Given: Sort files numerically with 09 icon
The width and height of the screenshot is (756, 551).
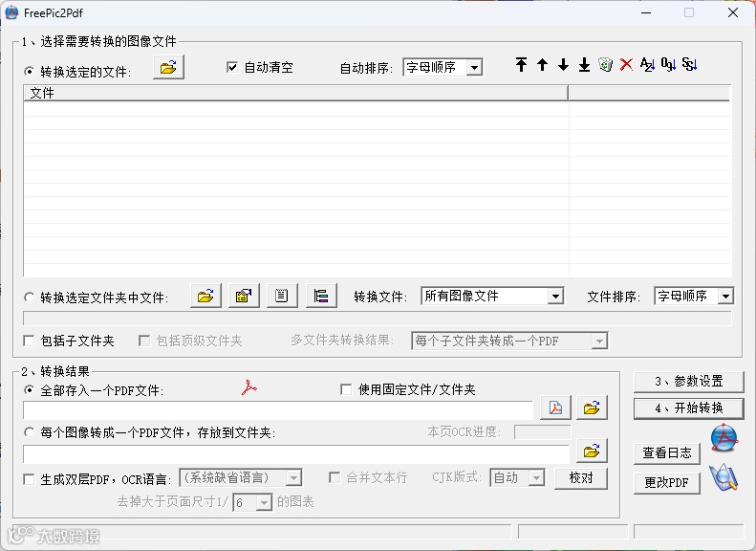Looking at the screenshot, I should pyautogui.click(x=668, y=65).
